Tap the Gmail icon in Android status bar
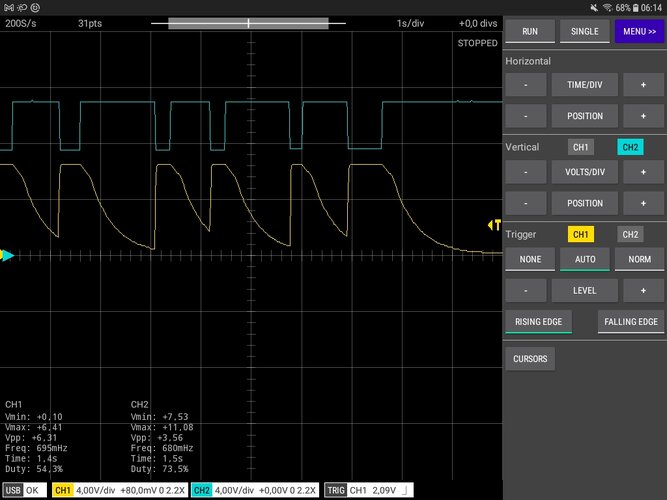The width and height of the screenshot is (667, 500). point(9,8)
